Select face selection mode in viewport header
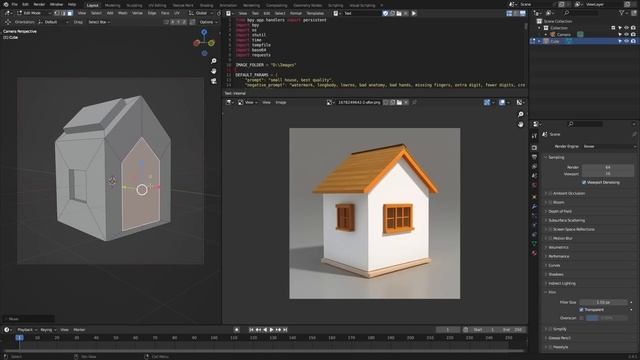640x360 pixels. [70, 13]
